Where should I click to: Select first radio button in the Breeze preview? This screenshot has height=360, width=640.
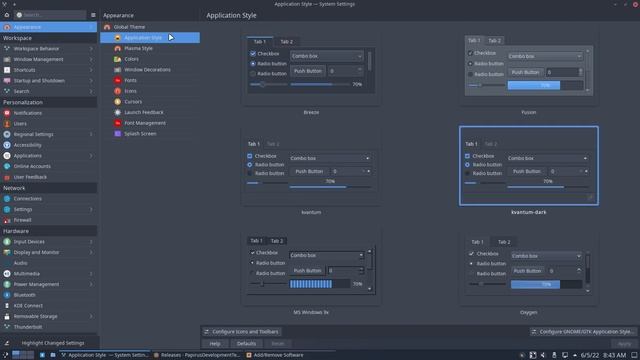(253, 64)
